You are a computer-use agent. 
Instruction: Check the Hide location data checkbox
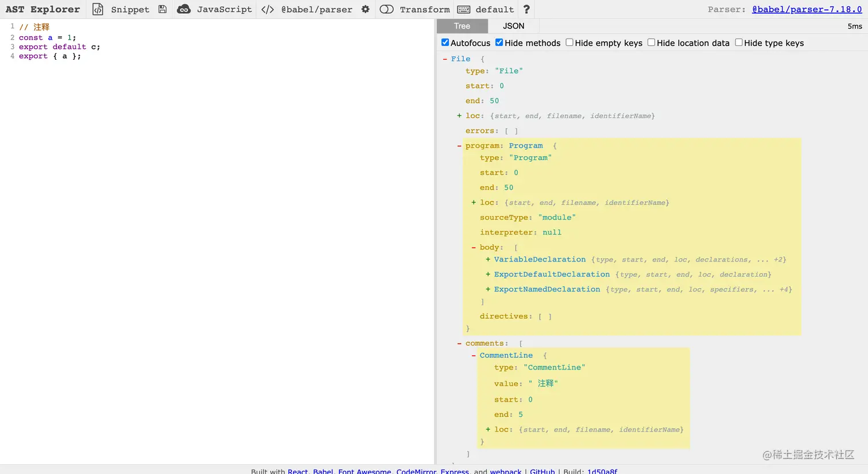(651, 43)
